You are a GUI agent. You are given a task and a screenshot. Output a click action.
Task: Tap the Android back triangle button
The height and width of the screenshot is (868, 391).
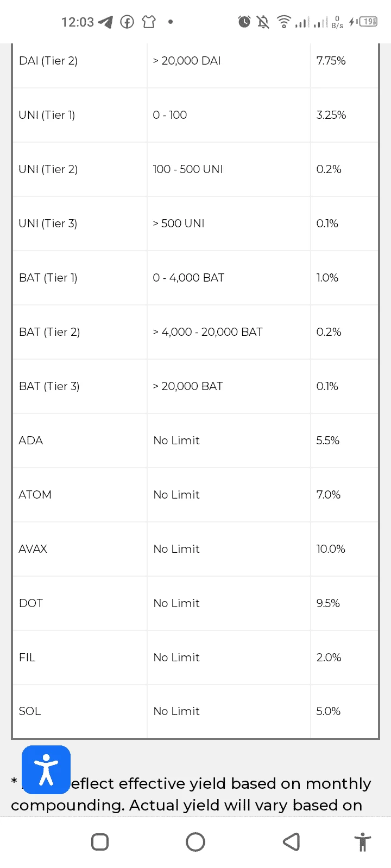pyautogui.click(x=292, y=842)
